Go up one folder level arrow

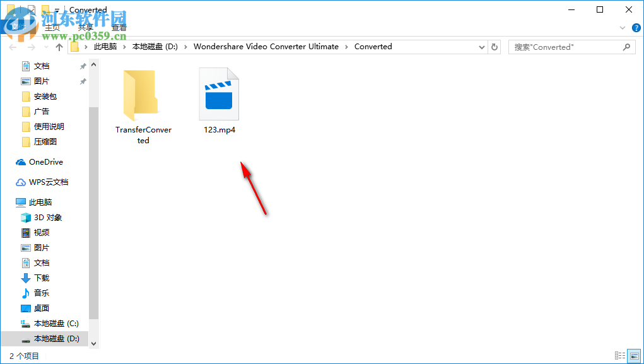click(x=59, y=47)
